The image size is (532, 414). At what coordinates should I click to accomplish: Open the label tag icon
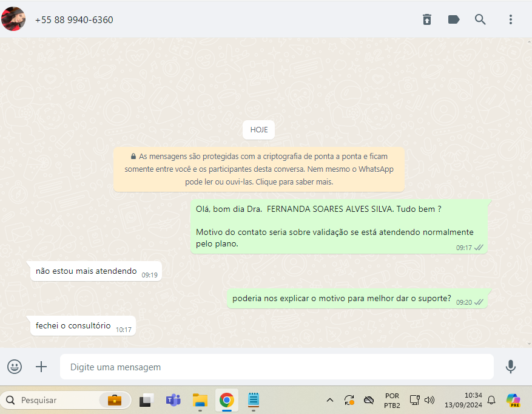point(454,19)
